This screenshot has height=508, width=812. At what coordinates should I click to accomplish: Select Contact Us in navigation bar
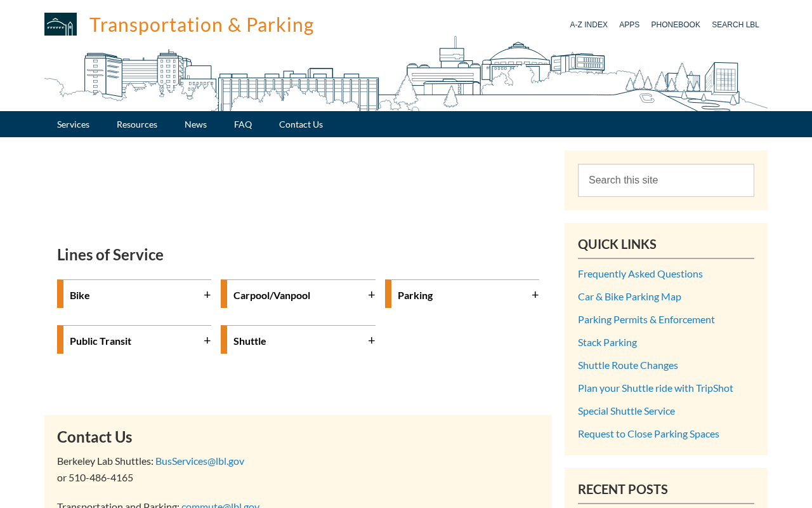tap(301, 124)
